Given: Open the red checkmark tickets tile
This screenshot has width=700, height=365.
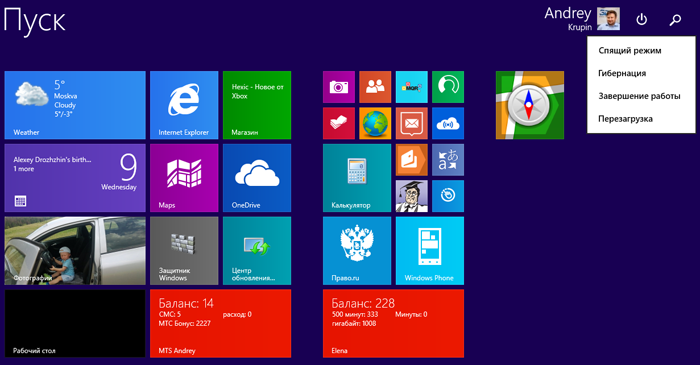Looking at the screenshot, I should 339,123.
